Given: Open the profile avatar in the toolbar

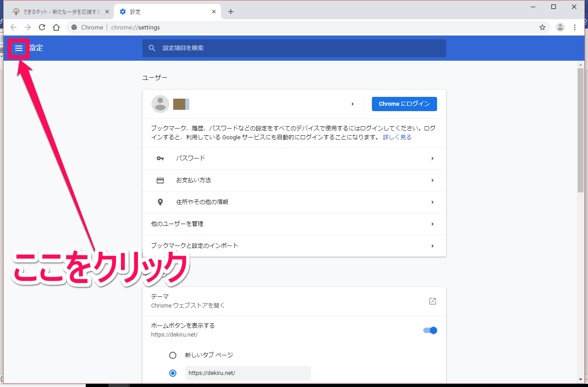Looking at the screenshot, I should 560,27.
